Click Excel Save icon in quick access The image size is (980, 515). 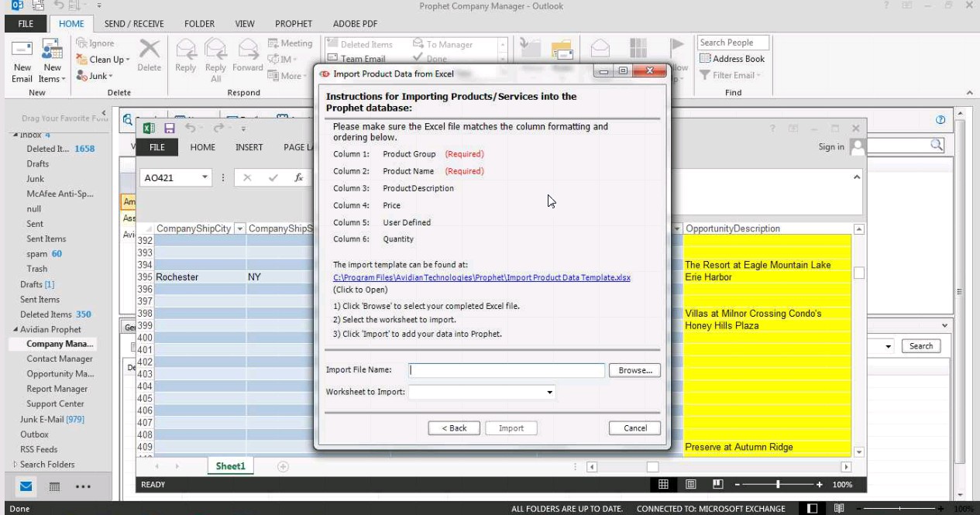pyautogui.click(x=170, y=128)
